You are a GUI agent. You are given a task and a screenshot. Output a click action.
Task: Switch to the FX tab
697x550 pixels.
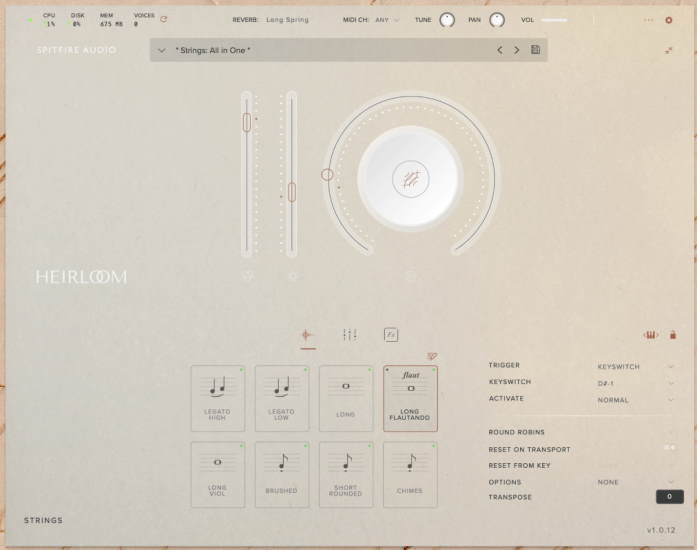(x=391, y=334)
